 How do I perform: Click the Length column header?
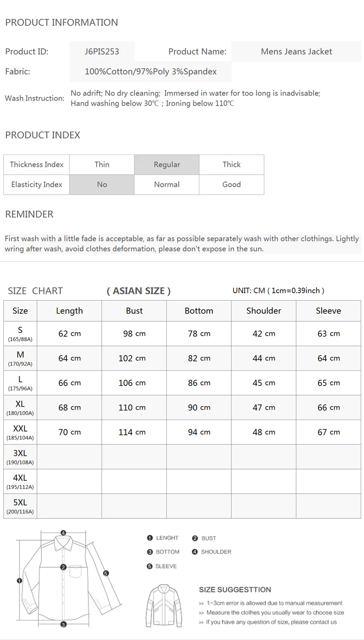tap(70, 311)
